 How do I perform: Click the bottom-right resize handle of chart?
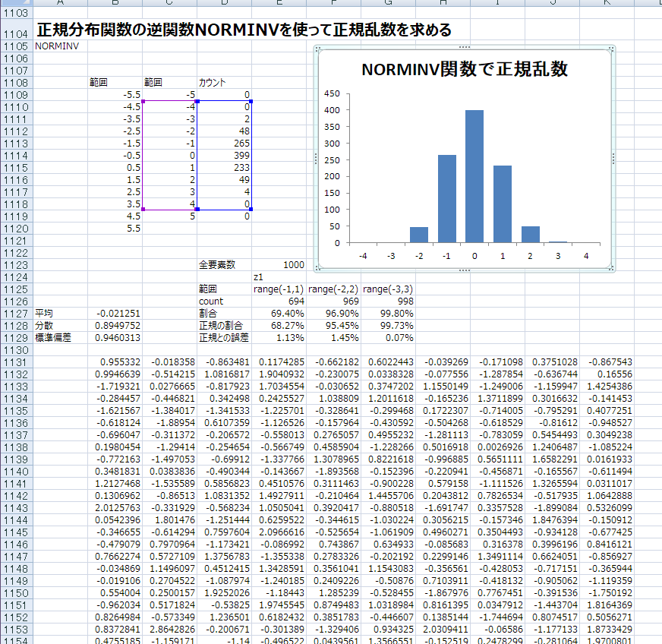[611, 267]
